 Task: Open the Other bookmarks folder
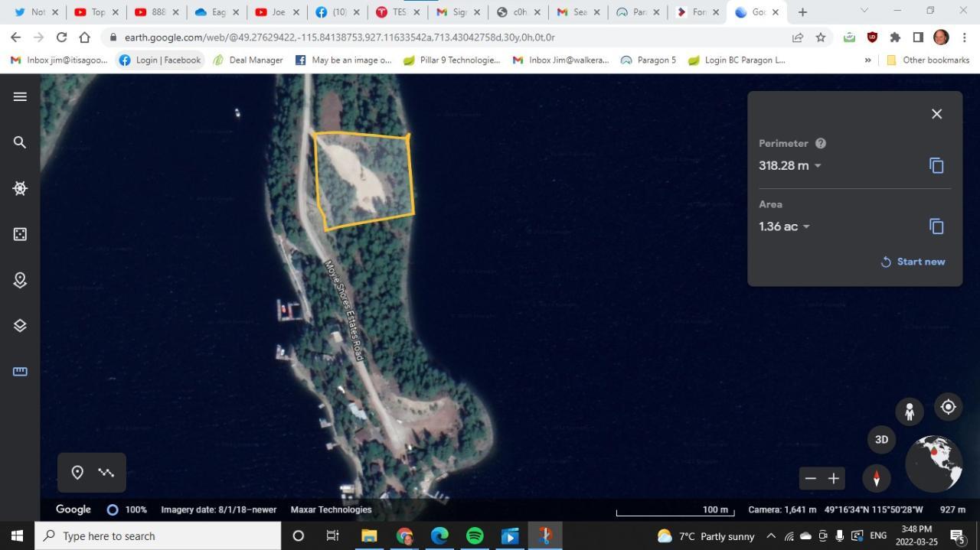(x=928, y=60)
